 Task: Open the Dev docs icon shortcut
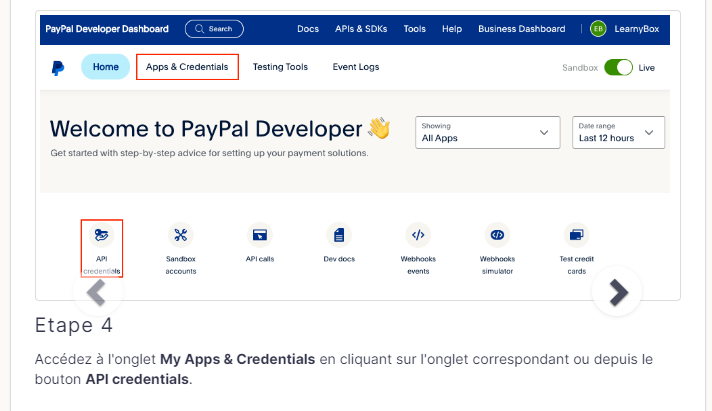pos(339,235)
